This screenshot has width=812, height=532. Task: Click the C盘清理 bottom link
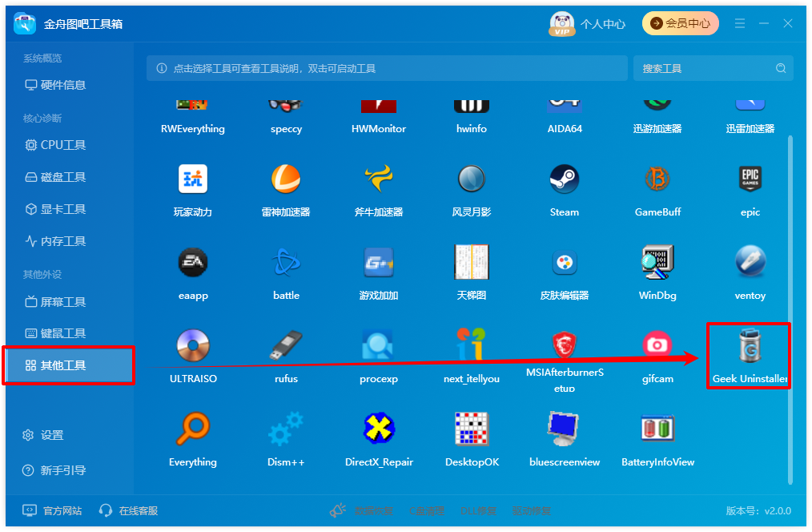coord(427,510)
